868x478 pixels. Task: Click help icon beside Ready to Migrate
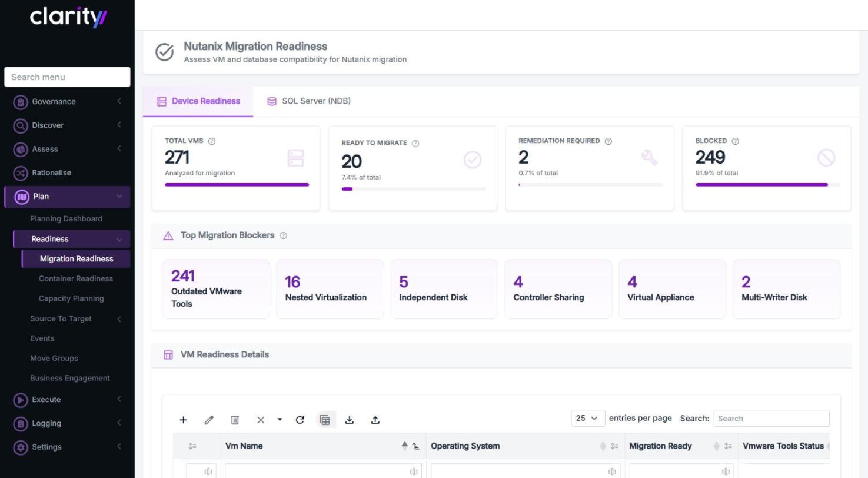(x=415, y=143)
